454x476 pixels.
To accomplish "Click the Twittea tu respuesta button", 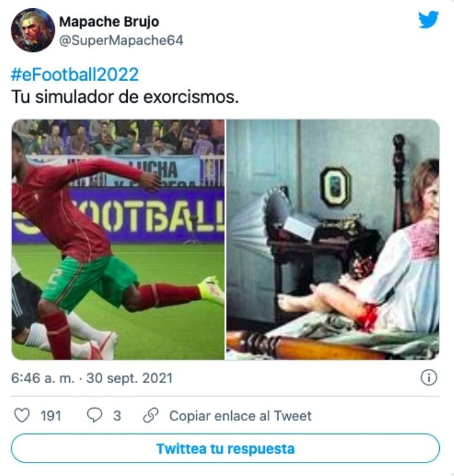I will [x=225, y=448].
